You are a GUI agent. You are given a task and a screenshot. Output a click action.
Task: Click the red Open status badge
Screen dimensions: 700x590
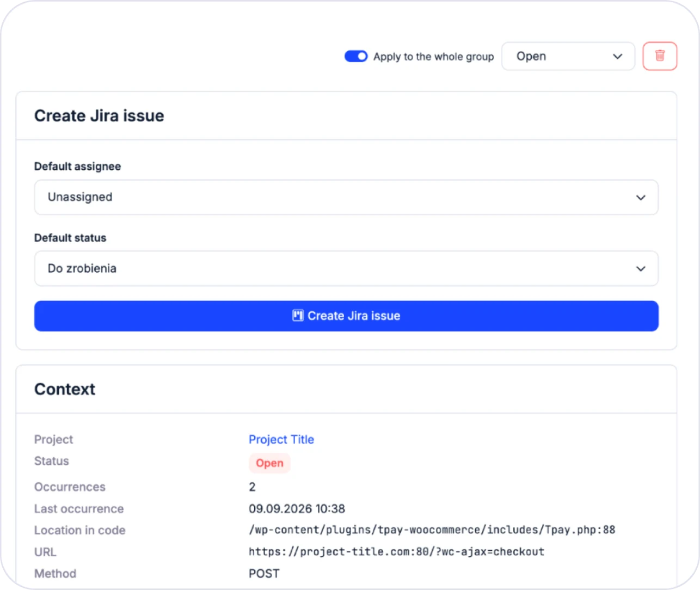click(x=269, y=463)
